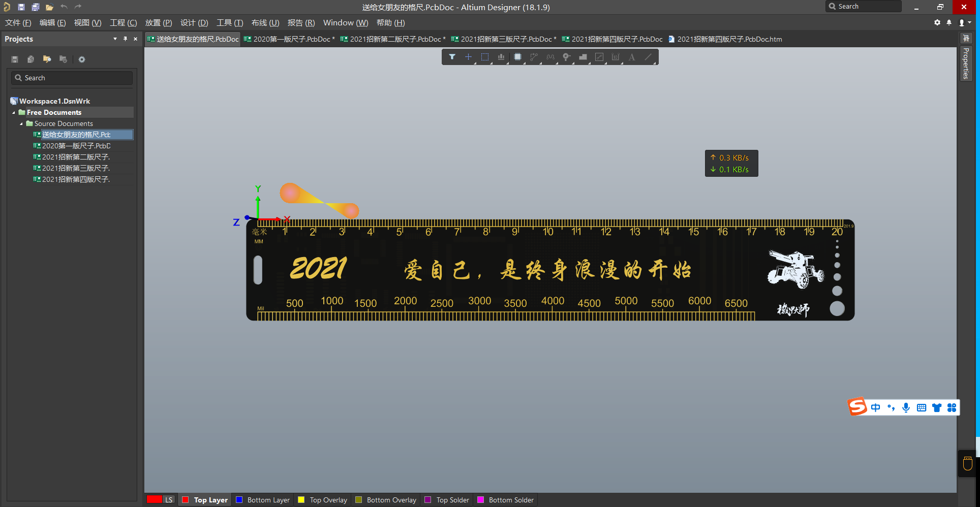The height and width of the screenshot is (507, 980).
Task: Open the Projects panel dropdown arrow
Action: click(x=115, y=39)
